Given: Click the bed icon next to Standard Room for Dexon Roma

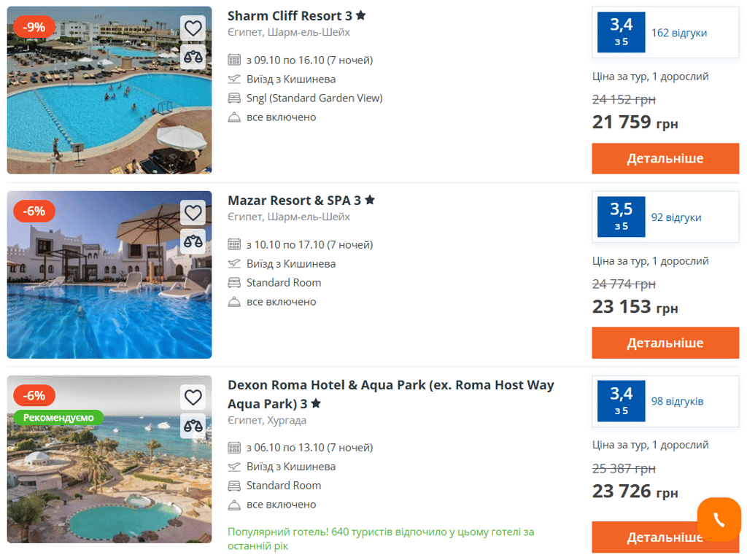Looking at the screenshot, I should pos(233,486).
